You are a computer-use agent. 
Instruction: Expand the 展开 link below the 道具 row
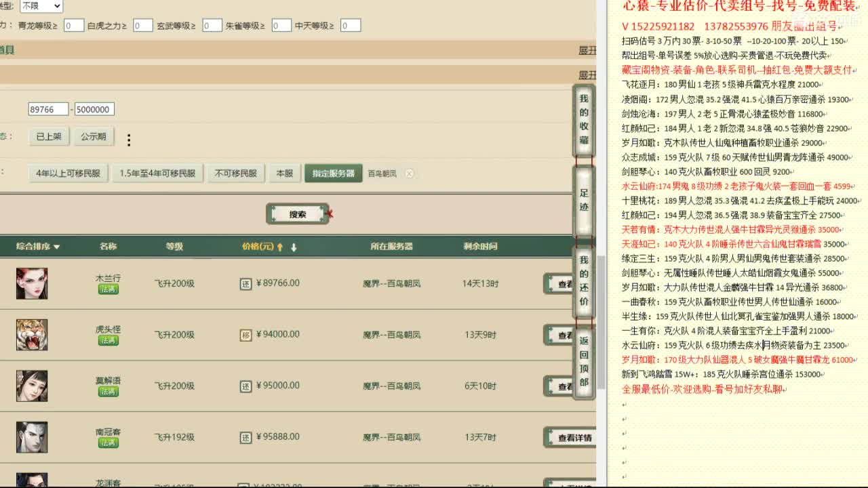[587, 75]
